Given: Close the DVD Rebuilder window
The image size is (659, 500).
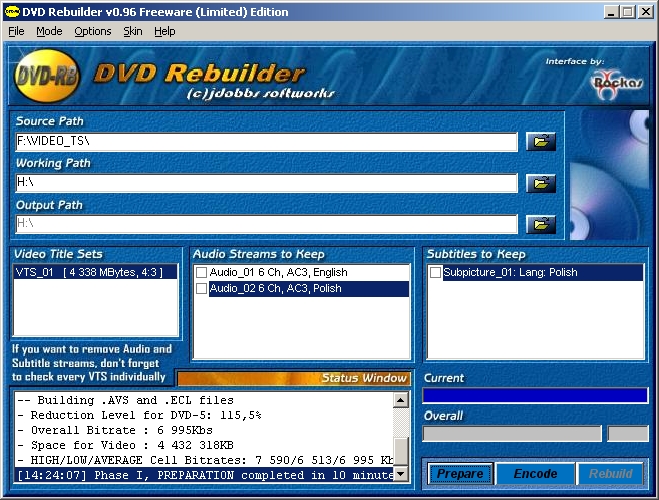Looking at the screenshot, I should click(646, 12).
